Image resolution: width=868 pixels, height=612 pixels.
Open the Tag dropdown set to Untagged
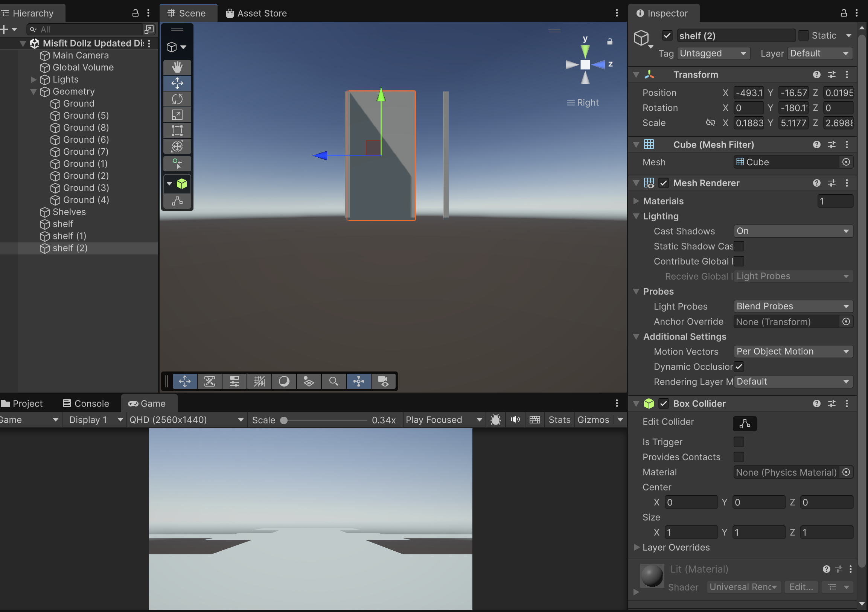tap(713, 53)
